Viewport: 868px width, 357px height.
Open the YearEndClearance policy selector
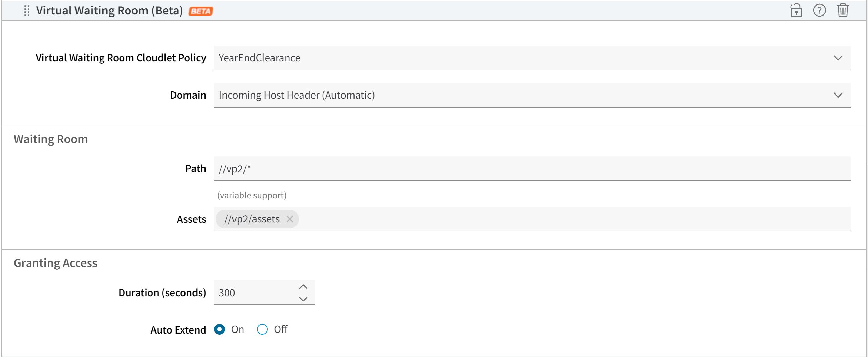coord(483,58)
